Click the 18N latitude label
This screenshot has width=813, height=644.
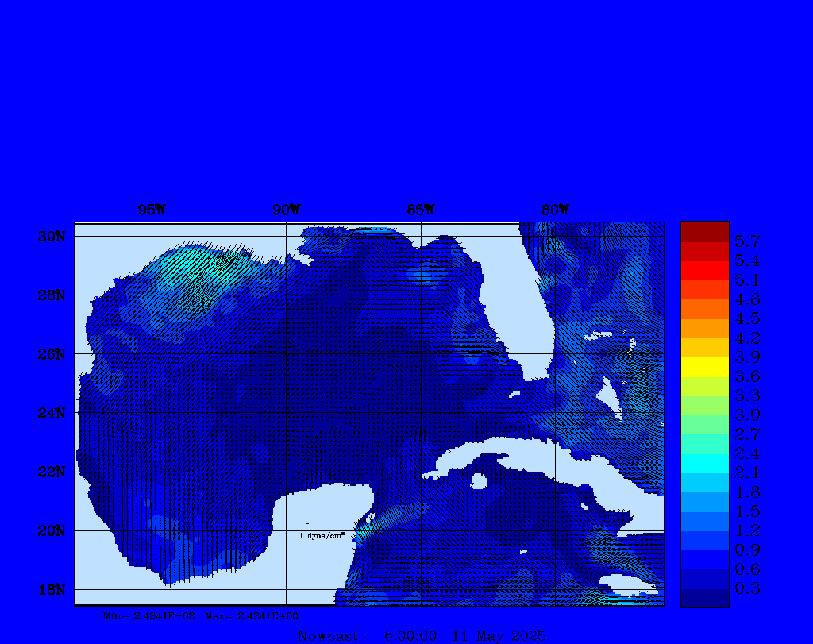pos(51,589)
